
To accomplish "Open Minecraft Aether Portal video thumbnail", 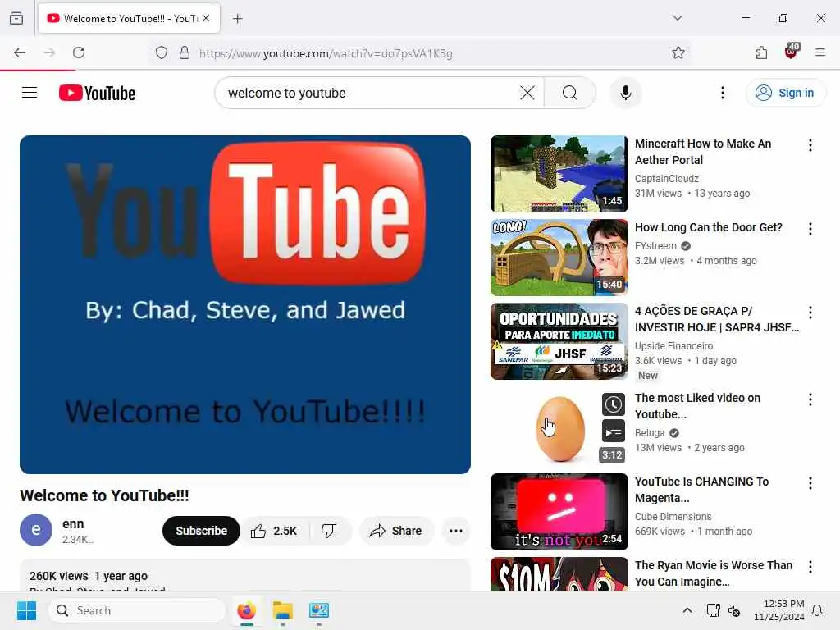I will (x=559, y=174).
